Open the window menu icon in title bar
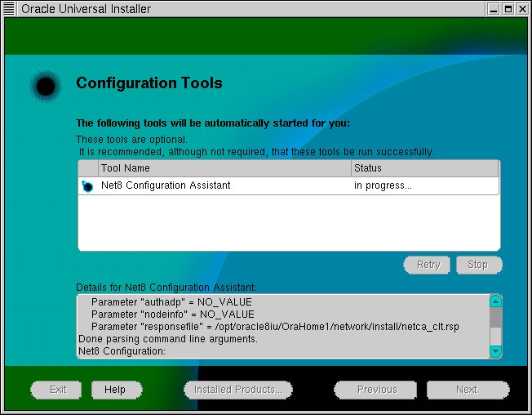 pyautogui.click(x=10, y=9)
